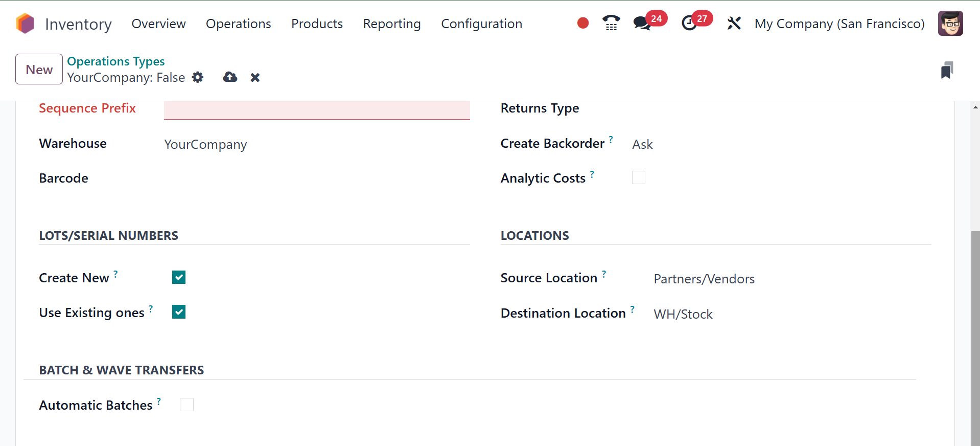Open the Warehouse dropdown showing YourCompany
980x446 pixels.
[x=205, y=145]
